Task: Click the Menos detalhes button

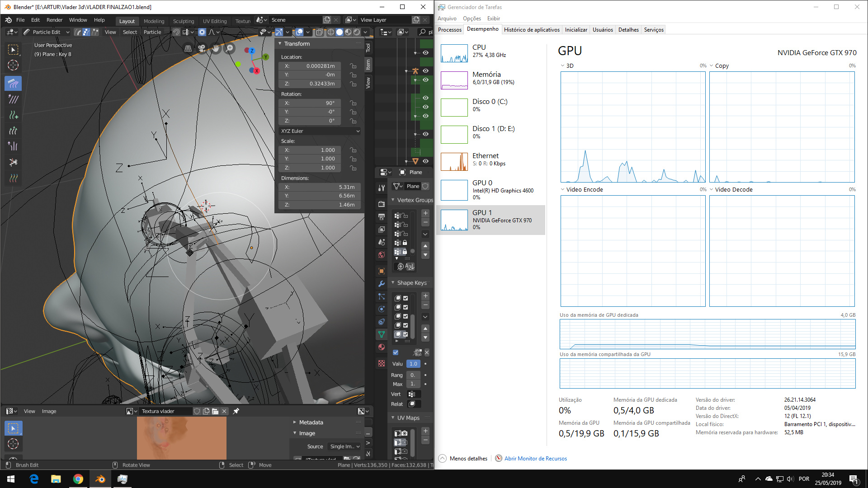Action: (x=468, y=458)
